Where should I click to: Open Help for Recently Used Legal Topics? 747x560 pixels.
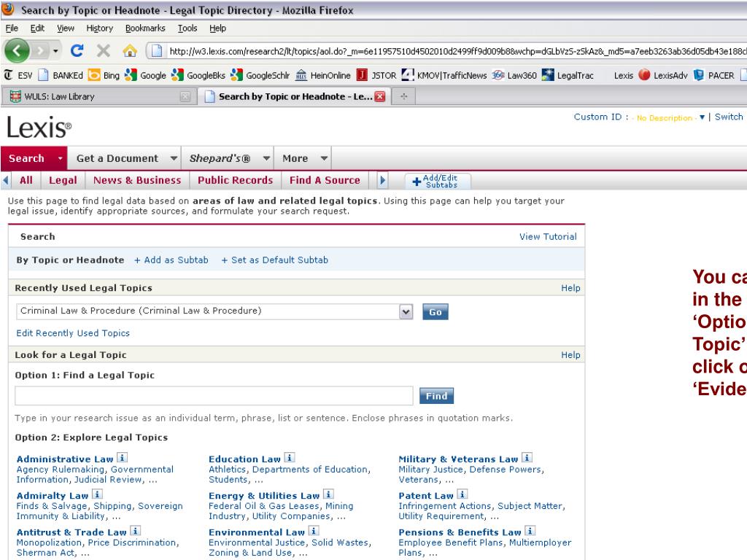coord(570,288)
